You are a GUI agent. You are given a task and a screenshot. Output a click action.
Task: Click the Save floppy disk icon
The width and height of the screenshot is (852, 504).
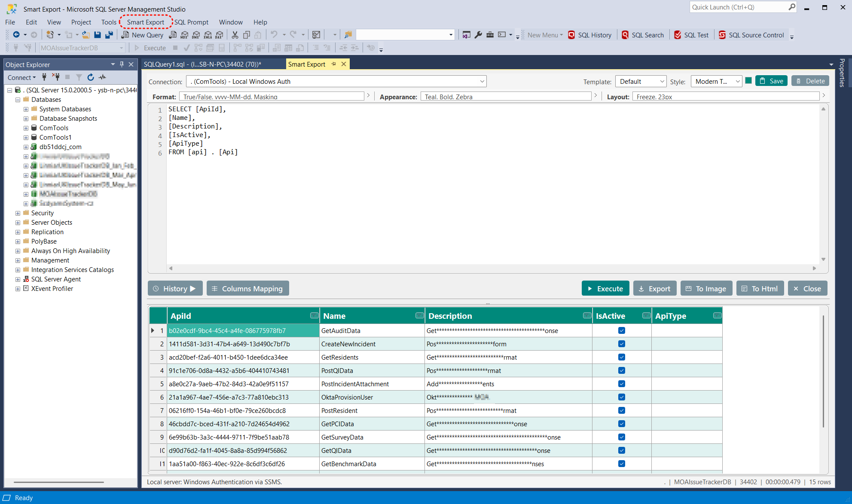click(x=98, y=35)
